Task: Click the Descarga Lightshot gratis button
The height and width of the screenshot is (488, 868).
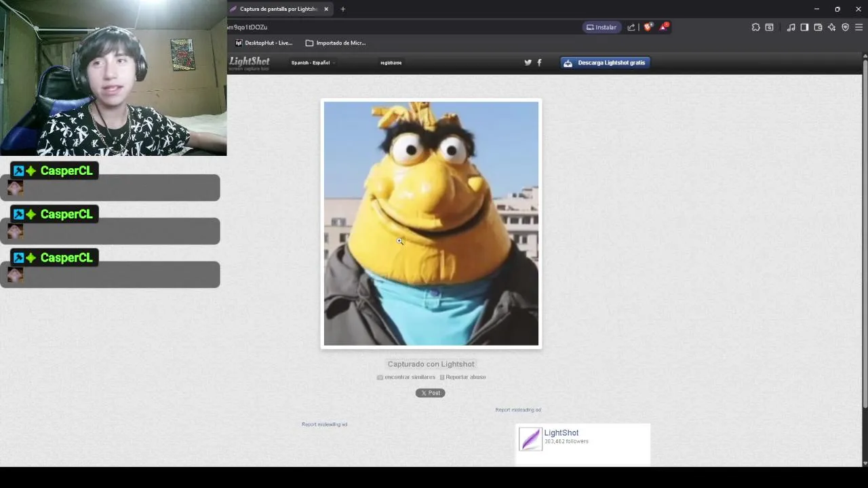Action: pyautogui.click(x=605, y=62)
